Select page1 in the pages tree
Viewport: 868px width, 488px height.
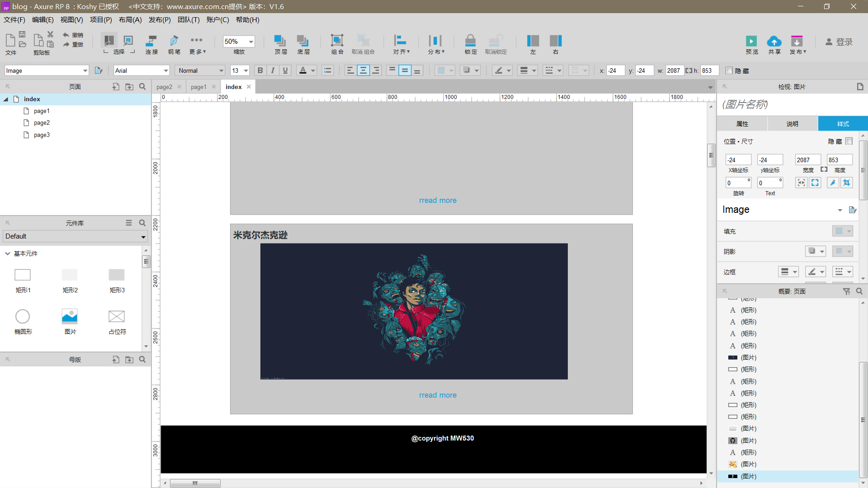(42, 111)
